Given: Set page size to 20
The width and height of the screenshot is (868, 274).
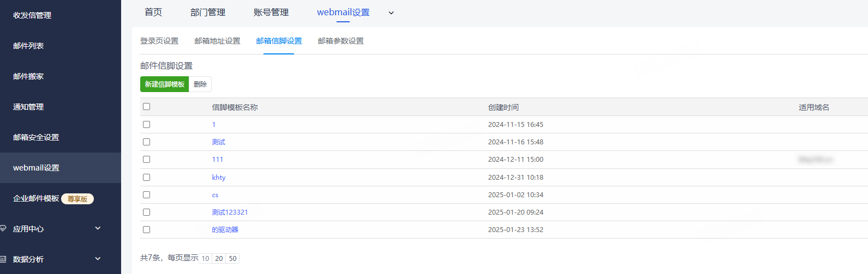Looking at the screenshot, I should click(x=219, y=259).
